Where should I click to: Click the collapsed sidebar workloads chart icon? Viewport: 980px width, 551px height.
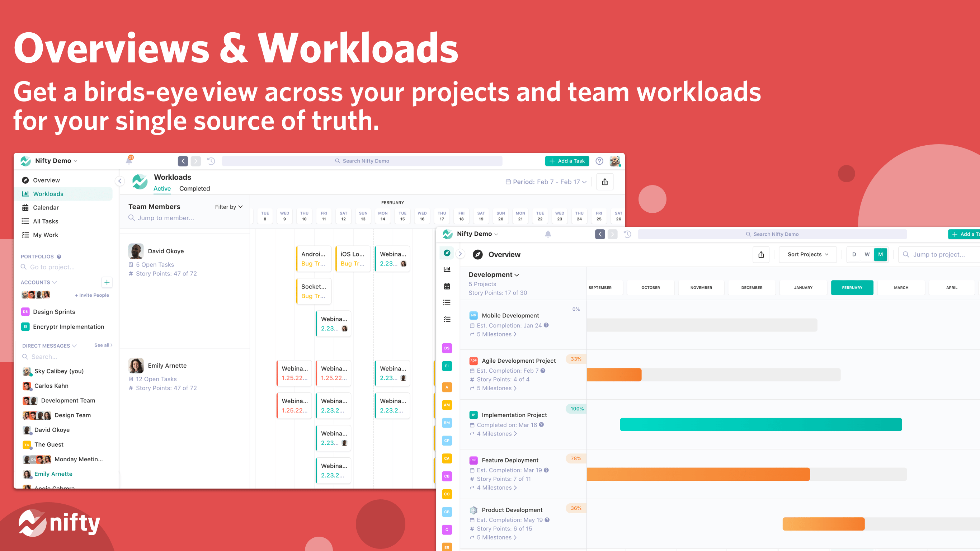point(447,269)
